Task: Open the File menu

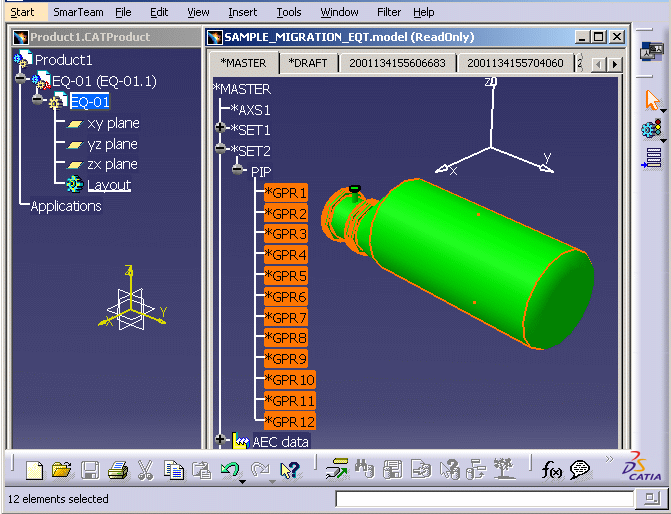Action: 123,12
